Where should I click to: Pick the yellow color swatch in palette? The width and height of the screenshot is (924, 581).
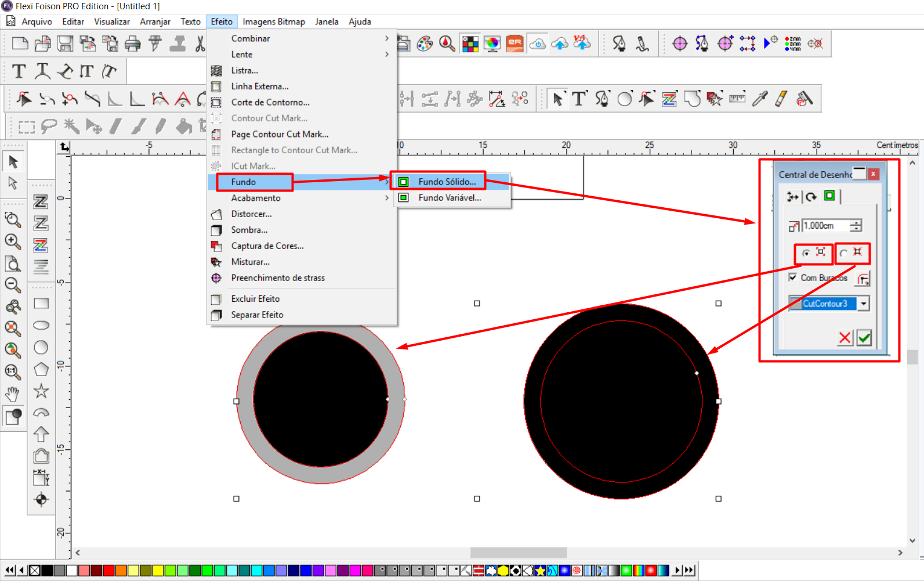[x=157, y=571]
